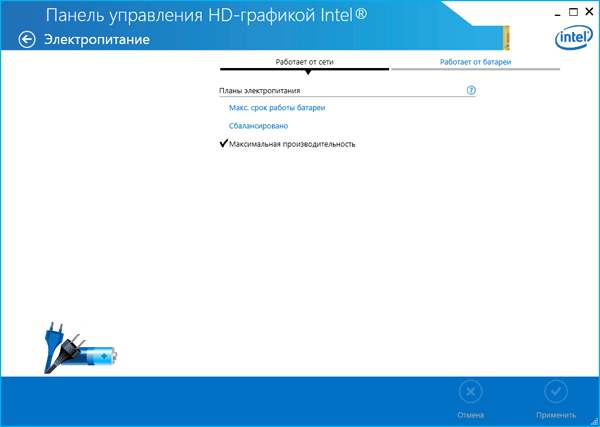Go back using the arrow beside Электропитание
This screenshot has width=600, height=427.
[27, 40]
